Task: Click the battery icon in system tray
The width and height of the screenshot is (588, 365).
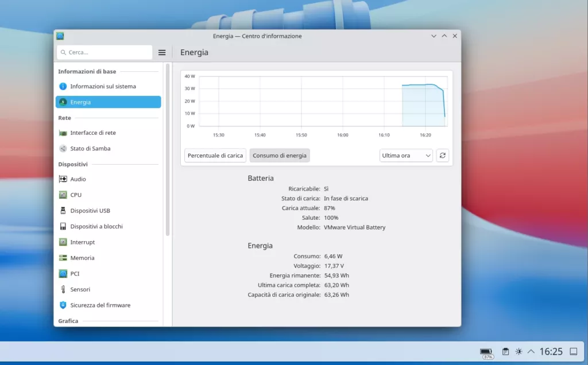Action: 486,352
